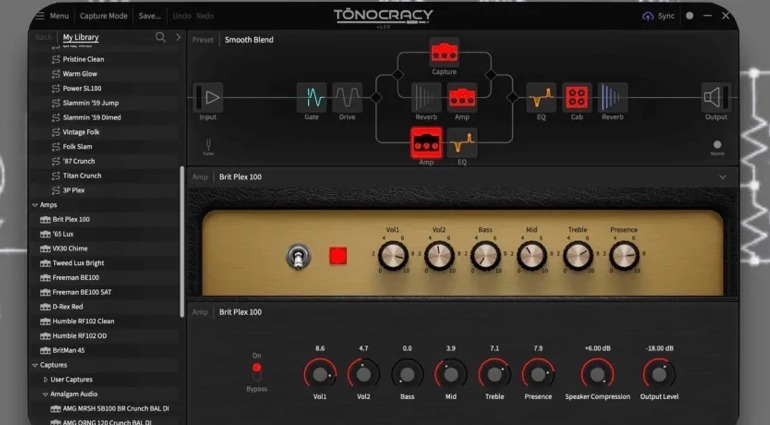Click the Vol2 parameter knob at 4.7
Image resolution: width=770 pixels, height=425 pixels.
[363, 374]
